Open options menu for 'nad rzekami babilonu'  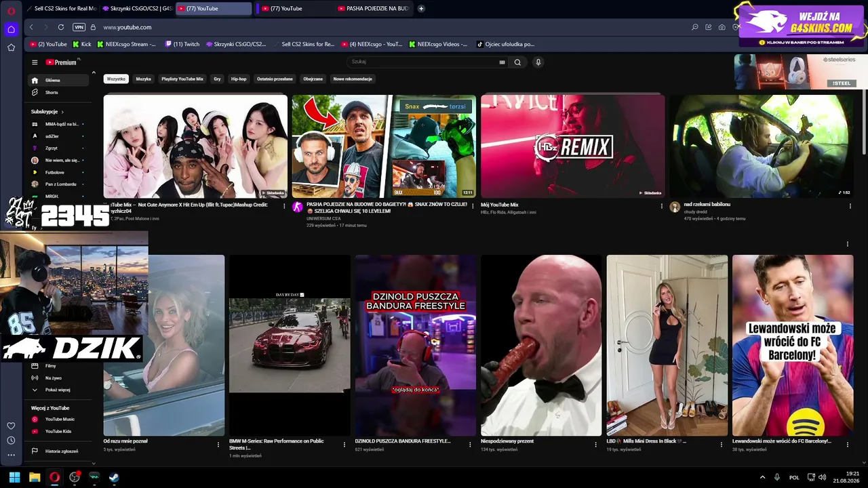click(850, 206)
